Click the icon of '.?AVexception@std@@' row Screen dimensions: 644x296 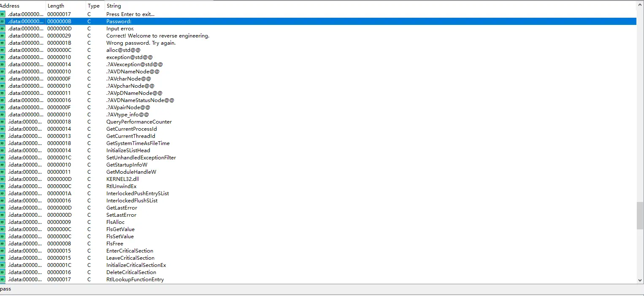3,65
